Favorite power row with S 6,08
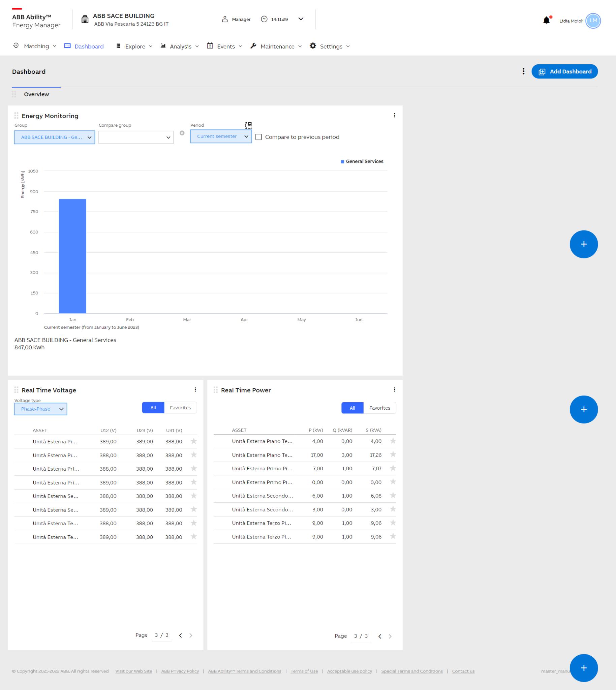 coord(393,495)
